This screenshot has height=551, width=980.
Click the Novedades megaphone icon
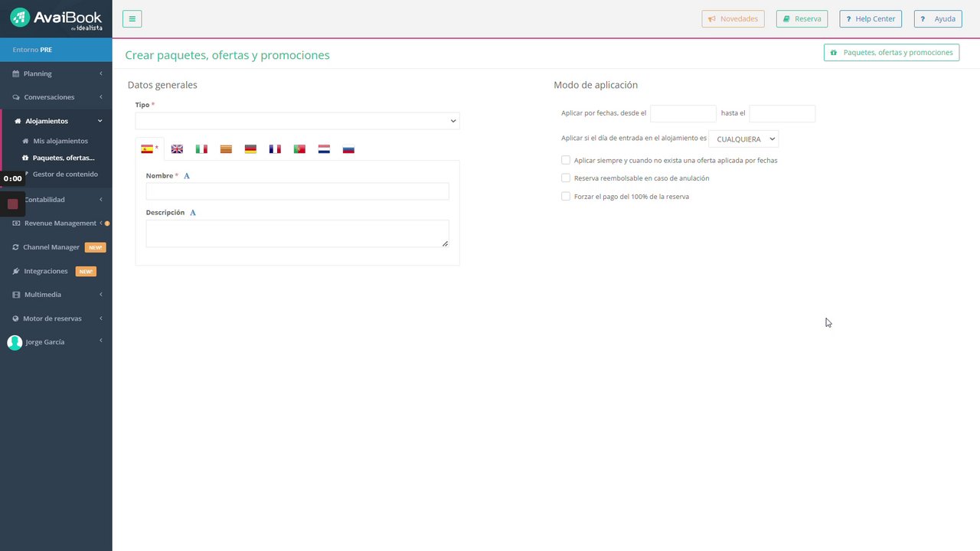(712, 19)
